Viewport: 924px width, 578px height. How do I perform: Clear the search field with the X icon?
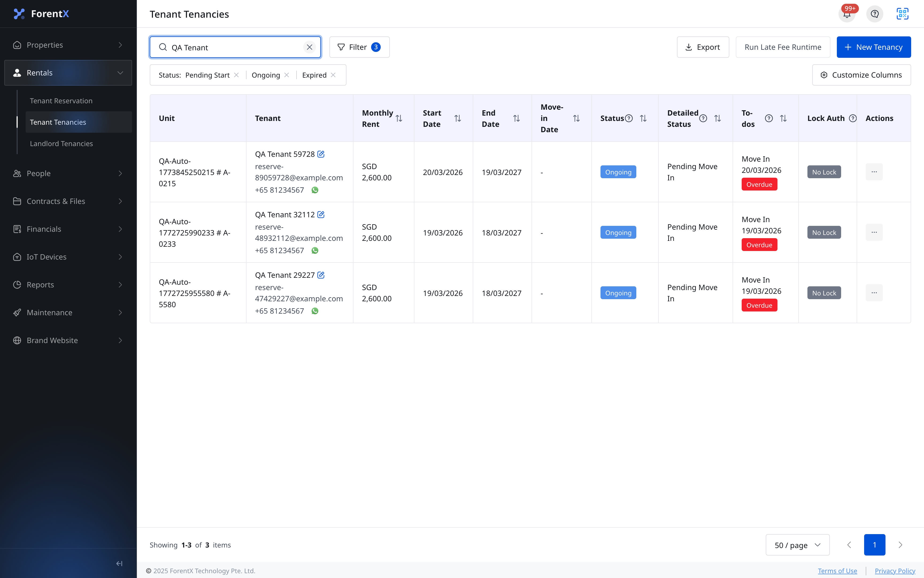coord(309,47)
